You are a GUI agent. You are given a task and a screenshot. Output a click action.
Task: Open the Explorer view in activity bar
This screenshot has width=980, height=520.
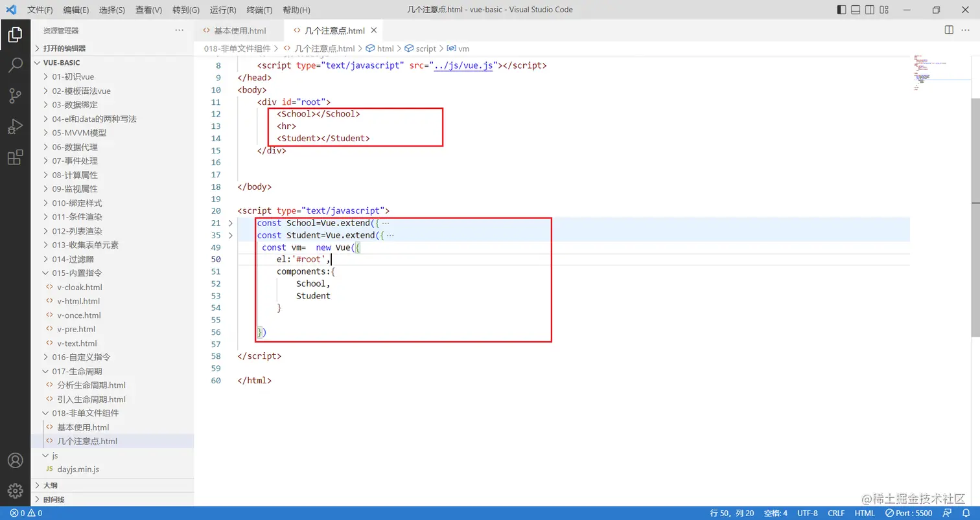(x=15, y=34)
